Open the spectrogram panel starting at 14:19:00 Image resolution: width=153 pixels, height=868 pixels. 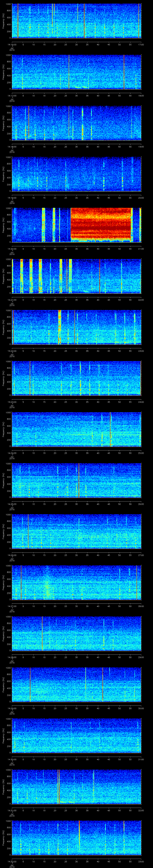pyautogui.click(x=76, y=174)
